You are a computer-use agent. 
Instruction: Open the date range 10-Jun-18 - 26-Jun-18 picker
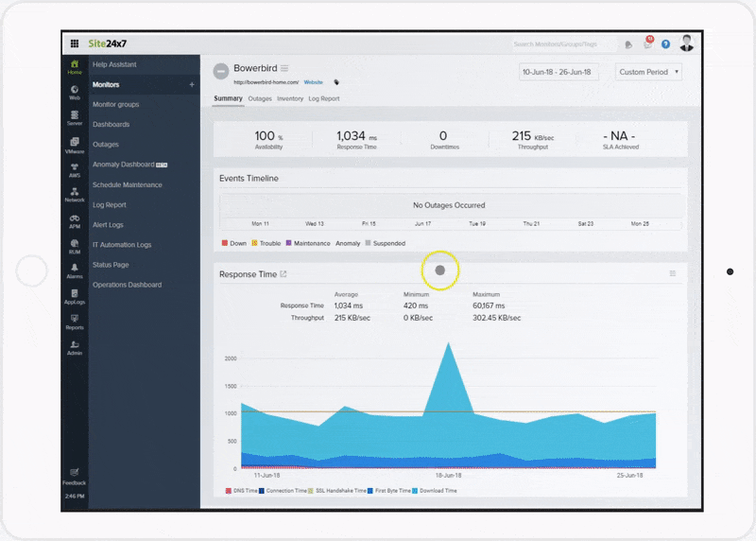click(558, 72)
